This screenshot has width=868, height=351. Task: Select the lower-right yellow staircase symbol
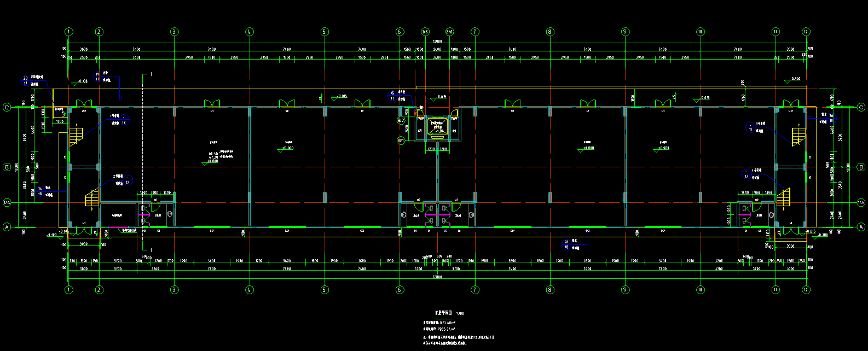784,198
